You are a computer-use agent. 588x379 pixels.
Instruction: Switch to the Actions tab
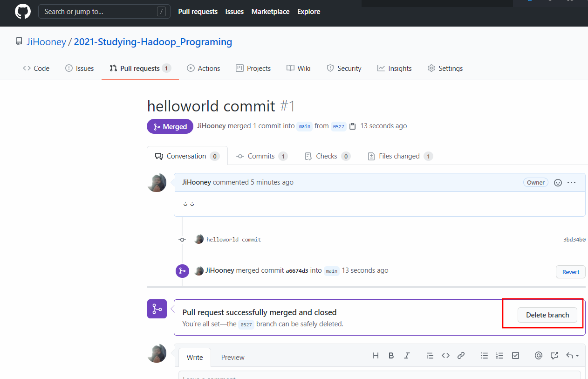coord(204,68)
